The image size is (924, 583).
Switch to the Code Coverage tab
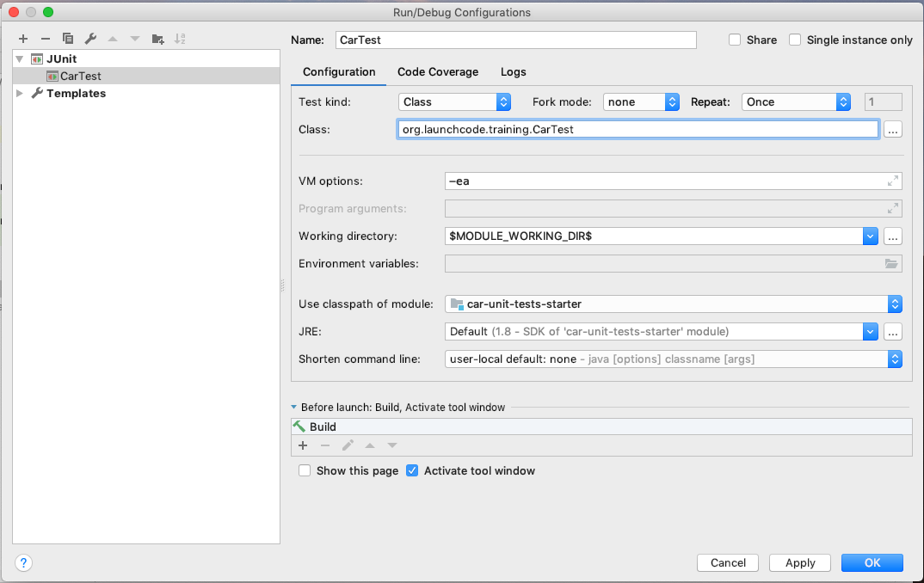click(x=438, y=72)
